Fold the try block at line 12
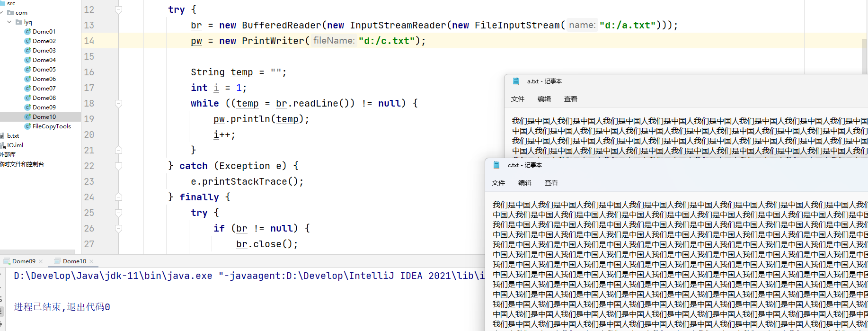 (x=119, y=9)
